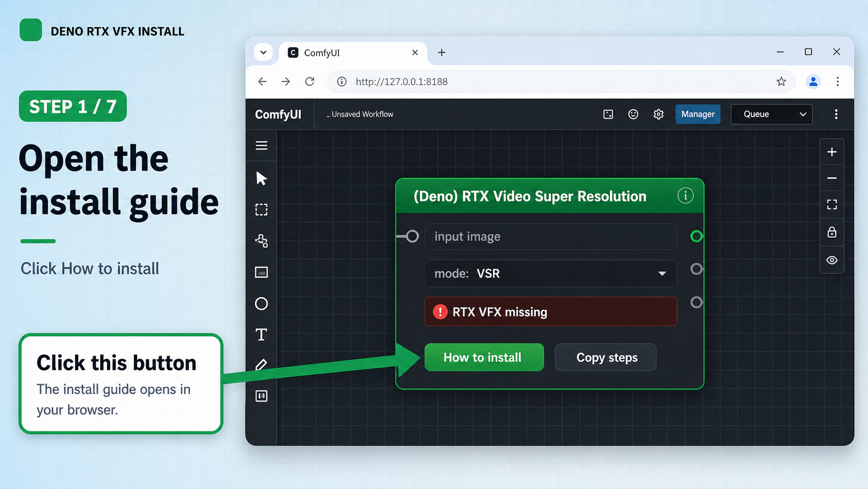The height and width of the screenshot is (489, 868).
Task: Go forward in browser history
Action: 286,82
